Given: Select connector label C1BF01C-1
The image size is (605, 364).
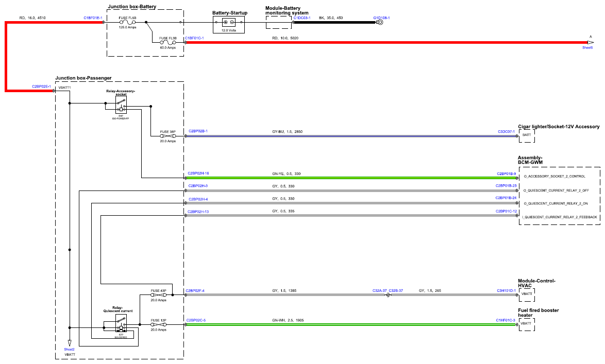Looking at the screenshot, I should [194, 38].
